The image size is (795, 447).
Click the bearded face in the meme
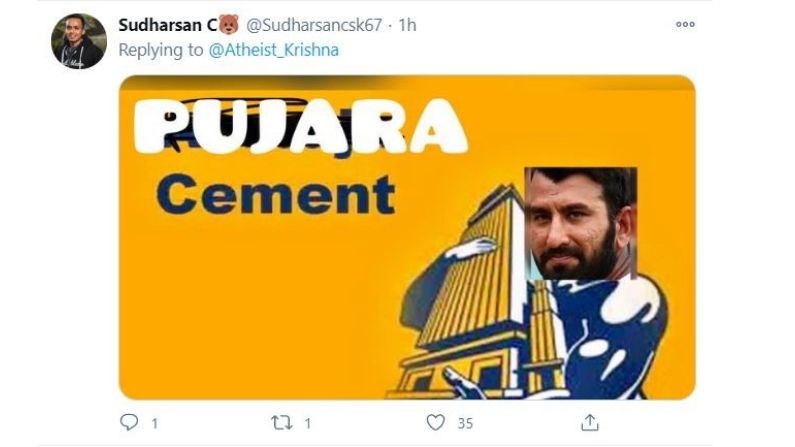click(x=581, y=224)
